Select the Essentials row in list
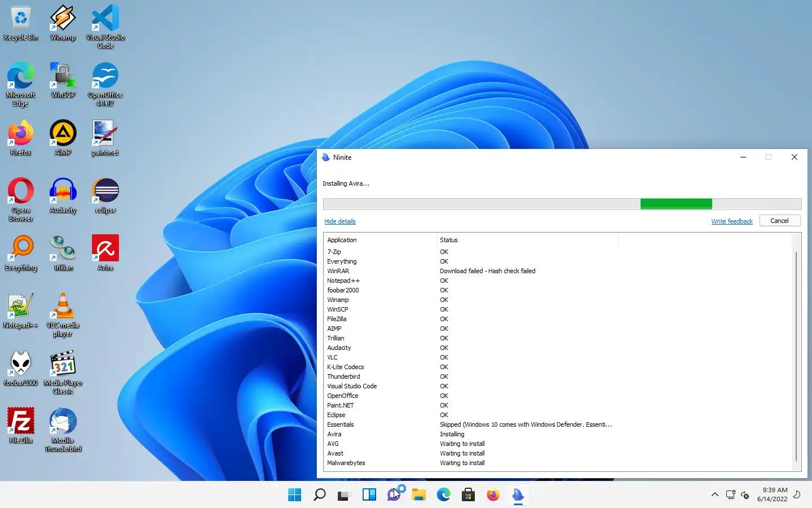 [558, 424]
